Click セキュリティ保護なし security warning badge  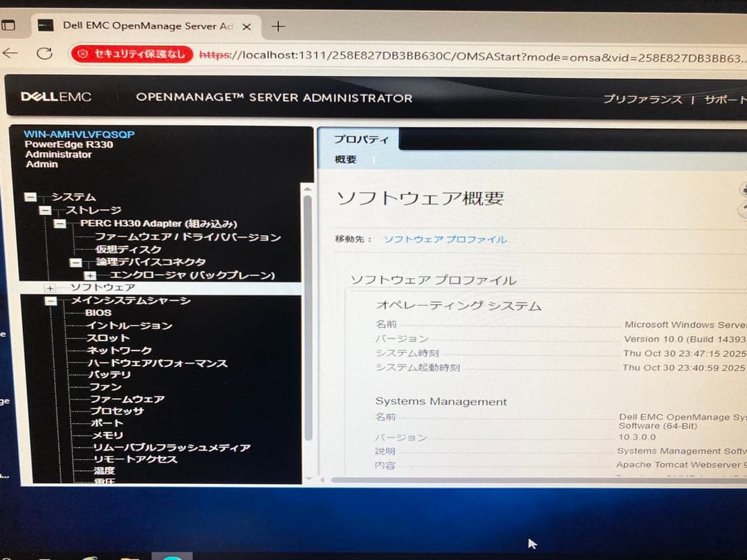pos(132,55)
